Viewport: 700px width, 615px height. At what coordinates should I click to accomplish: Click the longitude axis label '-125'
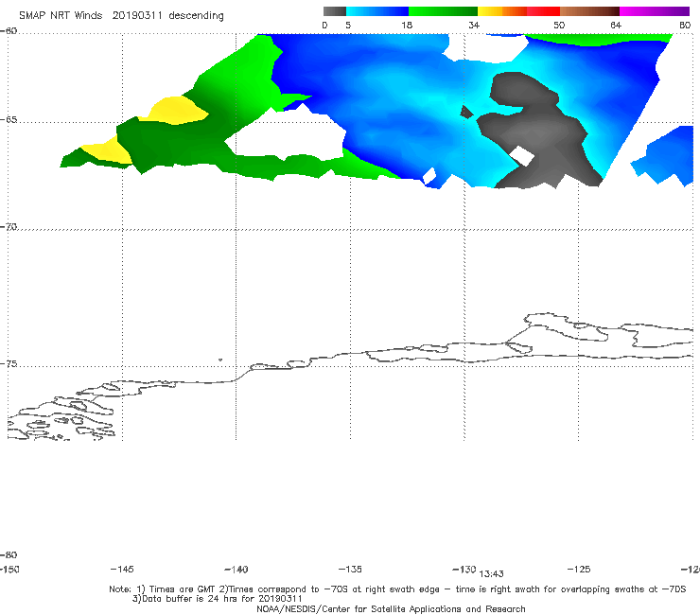[579, 569]
